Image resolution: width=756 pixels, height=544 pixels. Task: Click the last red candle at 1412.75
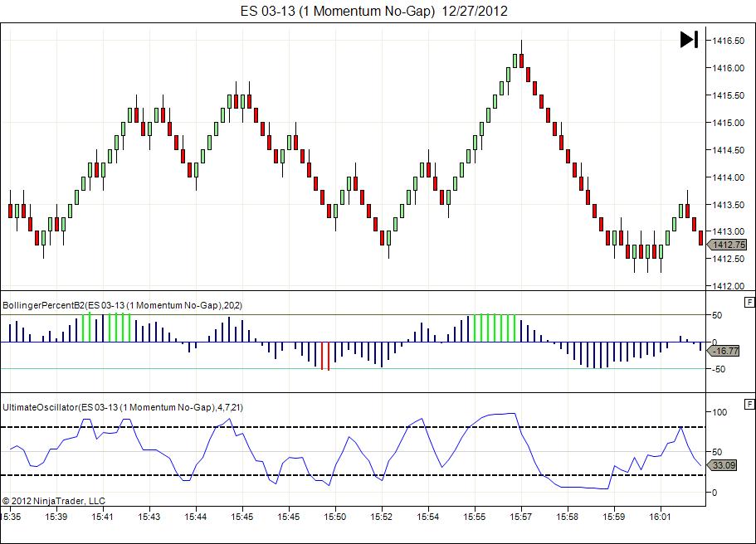click(x=701, y=238)
